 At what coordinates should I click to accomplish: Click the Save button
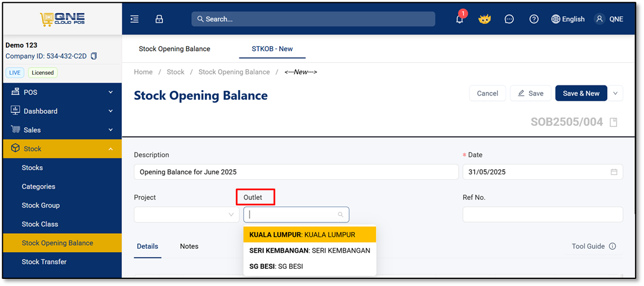click(x=531, y=93)
